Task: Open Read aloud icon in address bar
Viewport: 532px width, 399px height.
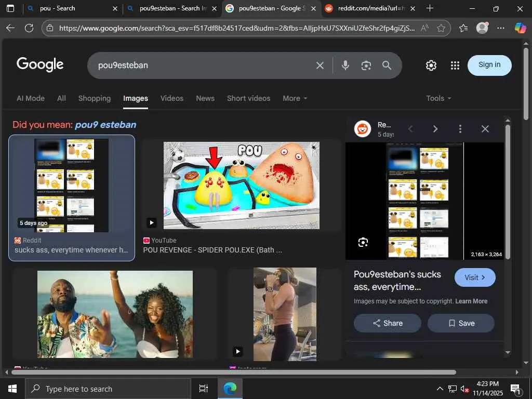Action: tap(424, 28)
